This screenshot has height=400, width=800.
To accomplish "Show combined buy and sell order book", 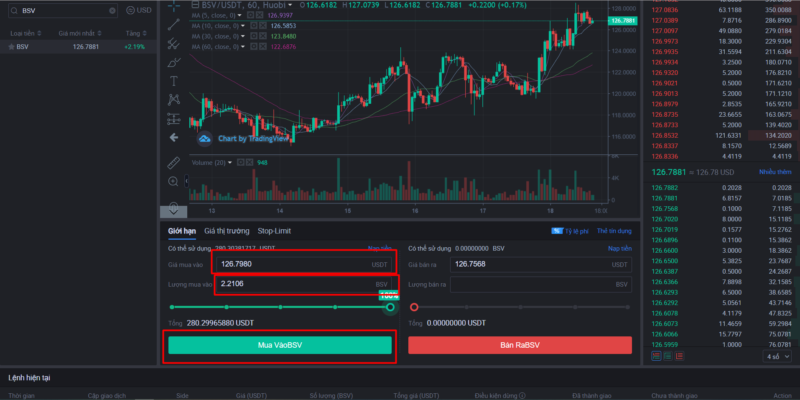I will [x=657, y=356].
